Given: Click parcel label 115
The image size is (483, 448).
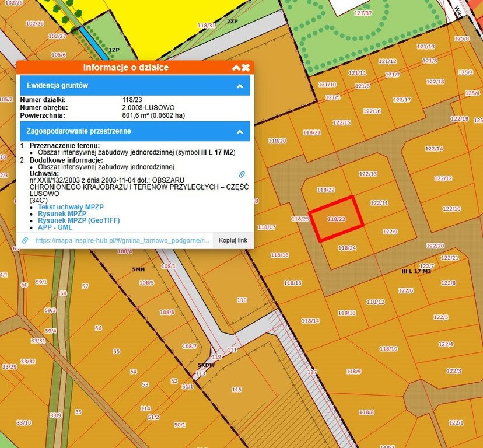Looking at the screenshot, I should point(237,390).
